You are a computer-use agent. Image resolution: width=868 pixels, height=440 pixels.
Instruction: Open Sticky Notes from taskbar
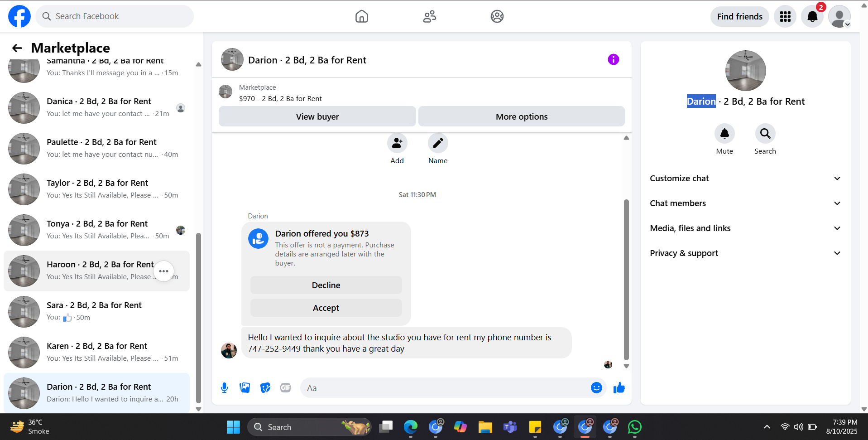(535, 427)
